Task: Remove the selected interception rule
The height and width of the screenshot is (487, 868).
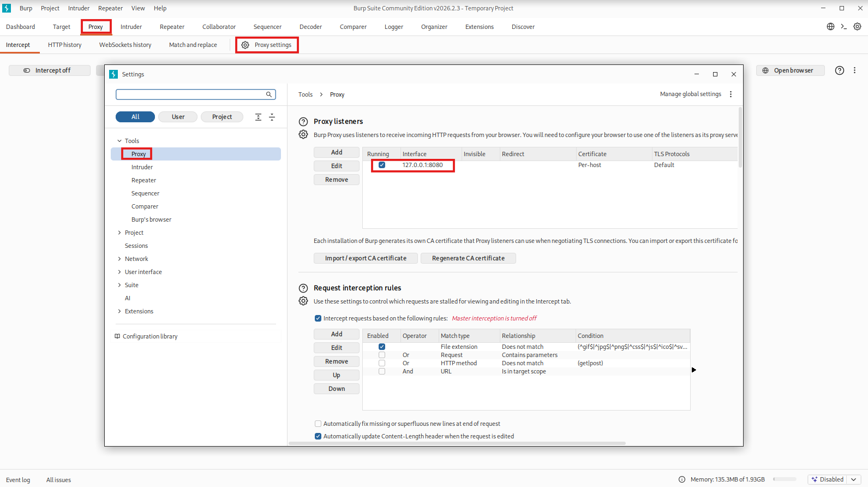Action: coord(337,361)
